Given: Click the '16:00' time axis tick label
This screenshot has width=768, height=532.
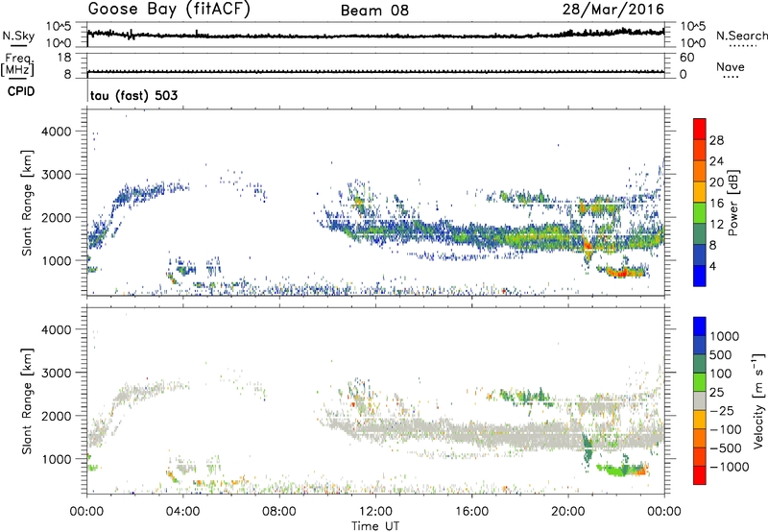Looking at the screenshot, I should pos(471,512).
